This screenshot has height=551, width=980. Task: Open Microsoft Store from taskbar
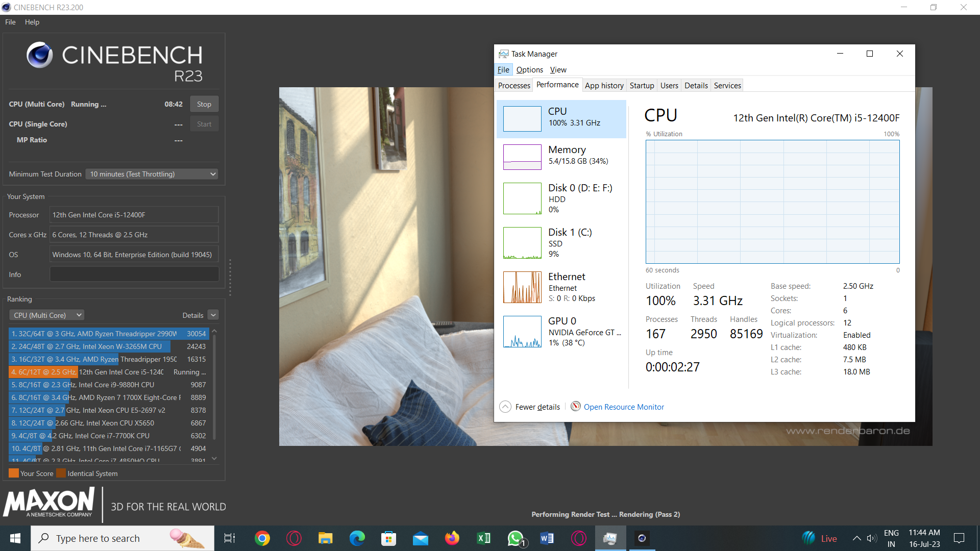389,538
